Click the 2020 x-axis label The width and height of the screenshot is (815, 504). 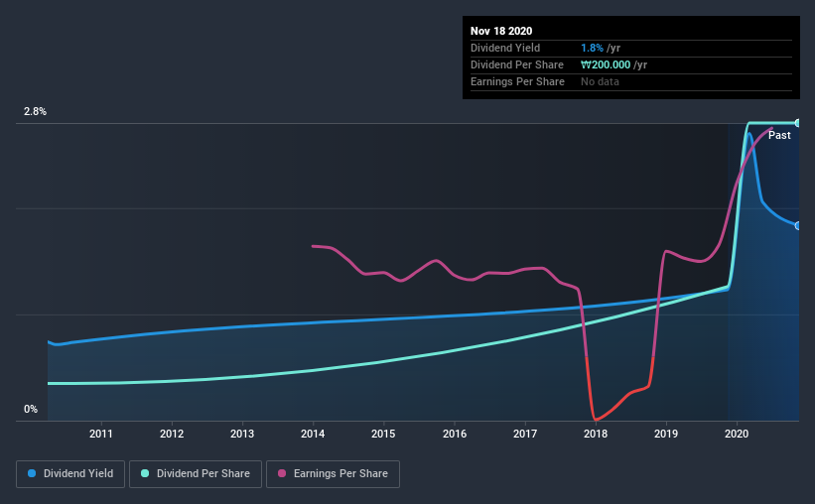(x=737, y=434)
